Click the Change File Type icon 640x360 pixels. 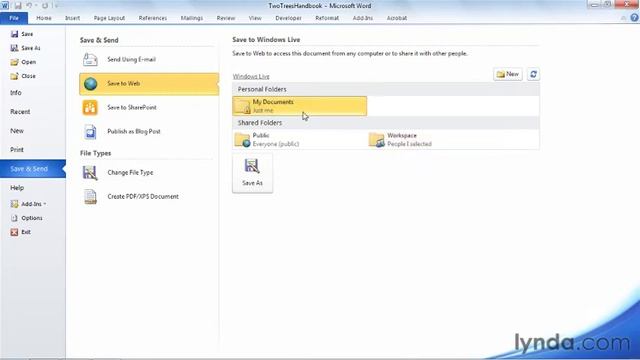90,173
